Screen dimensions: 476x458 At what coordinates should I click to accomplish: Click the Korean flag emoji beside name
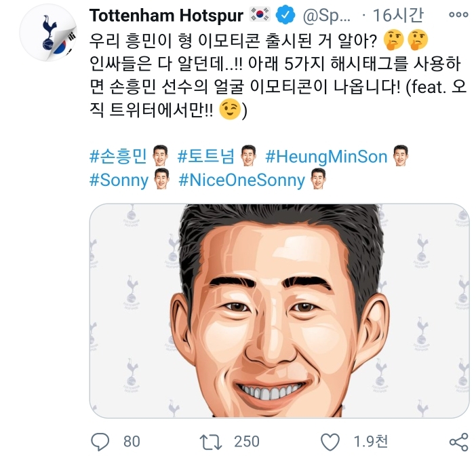tap(261, 15)
